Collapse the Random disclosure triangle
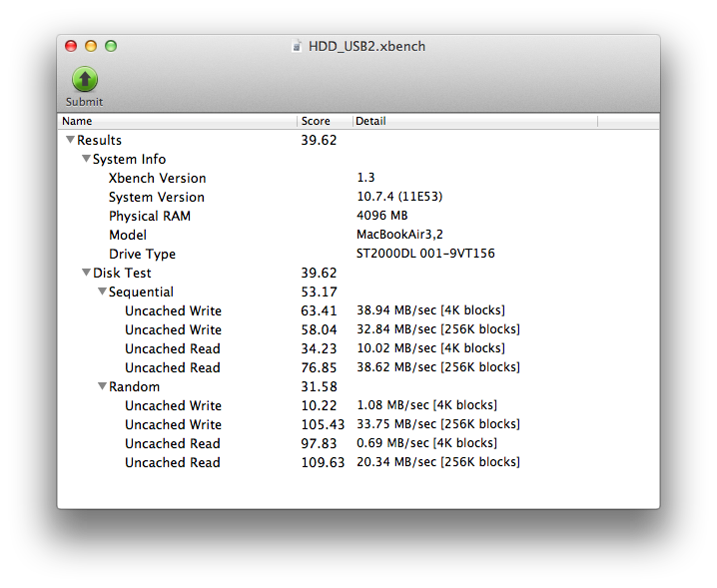Image resolution: width=717 pixels, height=588 pixels. pyautogui.click(x=103, y=386)
